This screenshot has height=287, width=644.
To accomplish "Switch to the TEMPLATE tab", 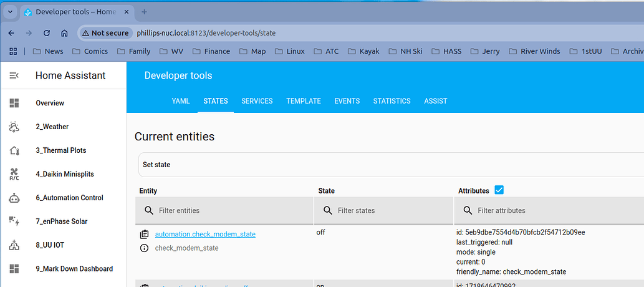I will click(x=304, y=100).
